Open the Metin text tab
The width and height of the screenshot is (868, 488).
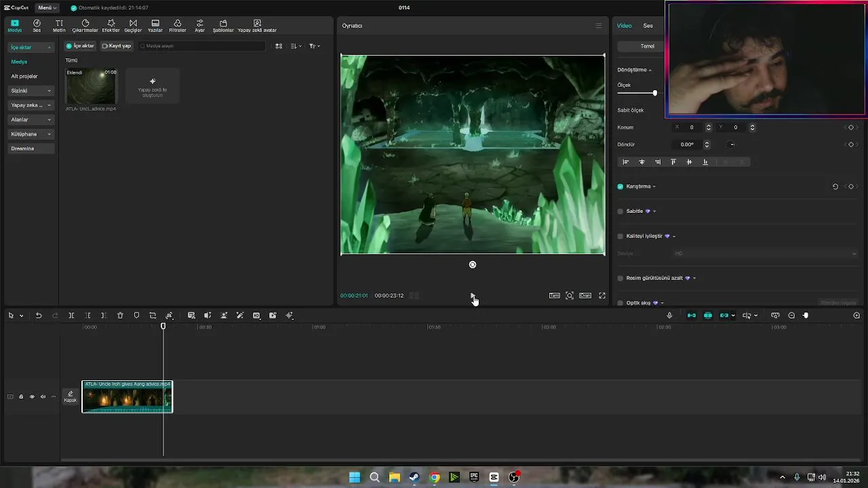pos(59,26)
